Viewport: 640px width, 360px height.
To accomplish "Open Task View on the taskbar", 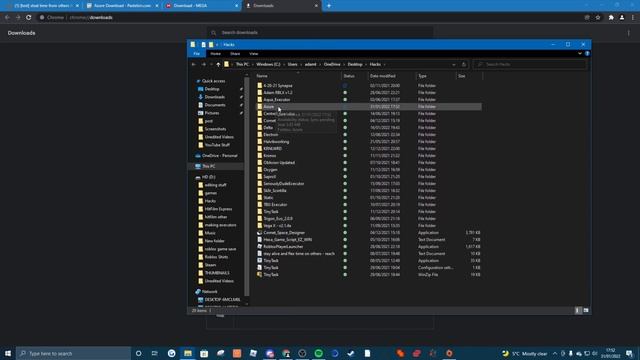I will pyautogui.click(x=155, y=353).
